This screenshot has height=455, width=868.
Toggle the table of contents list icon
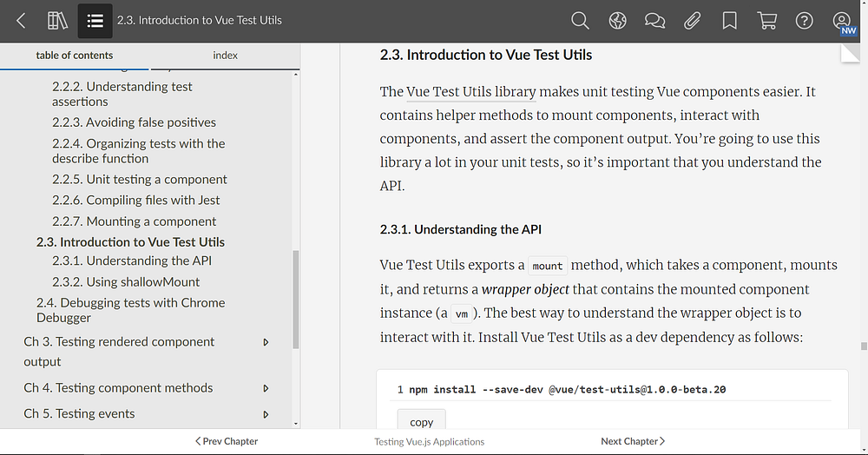click(95, 21)
